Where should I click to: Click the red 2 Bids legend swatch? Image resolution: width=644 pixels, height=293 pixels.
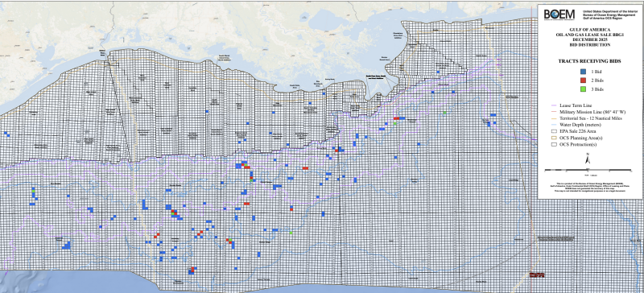[x=583, y=80]
